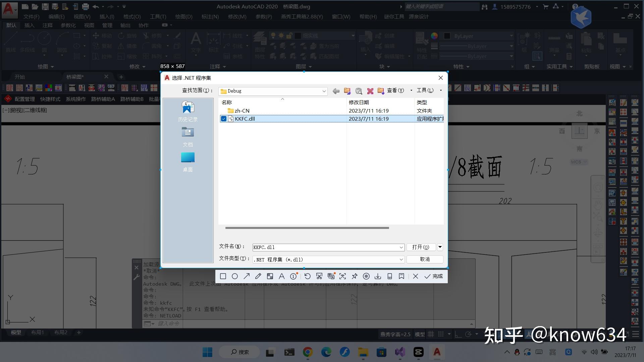Toggle grid display in the status bar
The width and height of the screenshot is (644, 362).
[x=431, y=334]
